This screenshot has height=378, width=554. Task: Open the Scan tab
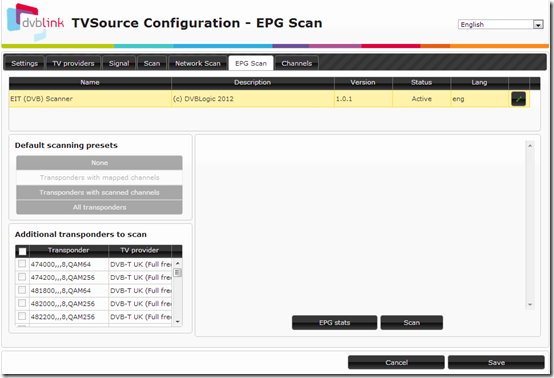click(x=152, y=63)
